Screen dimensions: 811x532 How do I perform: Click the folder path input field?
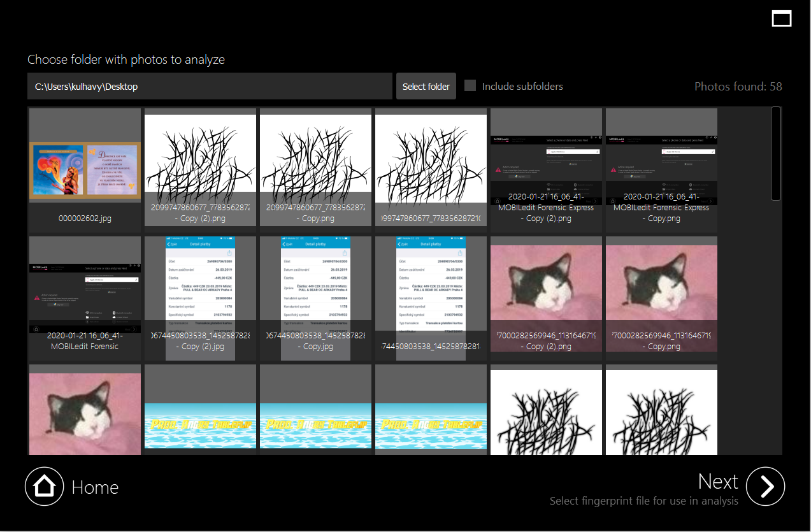(209, 86)
